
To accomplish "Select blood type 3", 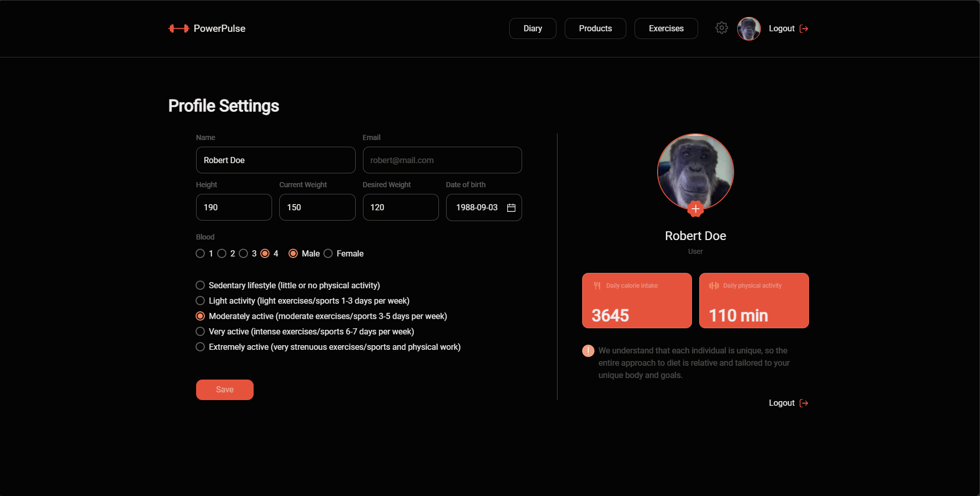I will pos(243,253).
